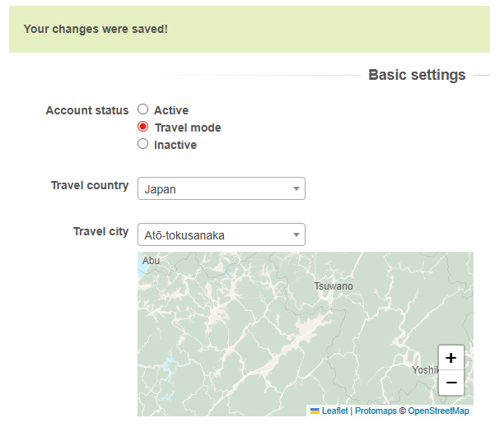504x441 pixels.
Task: Choose the Travel mode radio option
Action: pos(143,127)
